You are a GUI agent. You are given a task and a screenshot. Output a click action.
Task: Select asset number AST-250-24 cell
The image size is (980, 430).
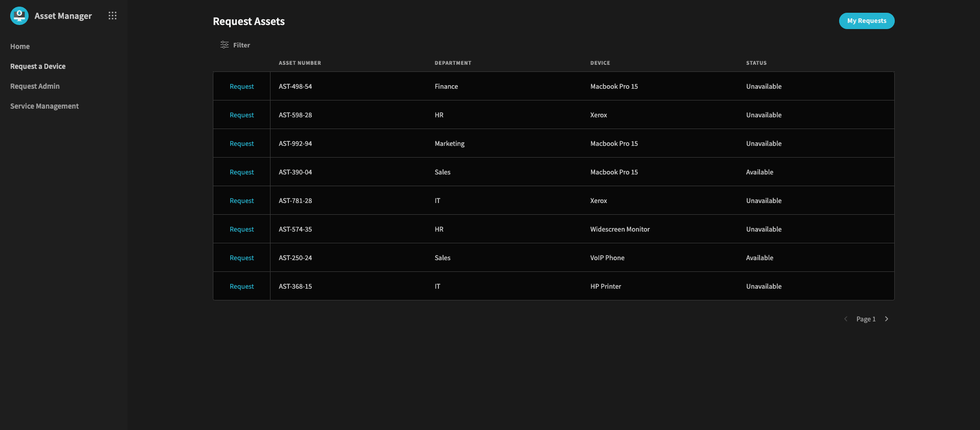(x=295, y=258)
